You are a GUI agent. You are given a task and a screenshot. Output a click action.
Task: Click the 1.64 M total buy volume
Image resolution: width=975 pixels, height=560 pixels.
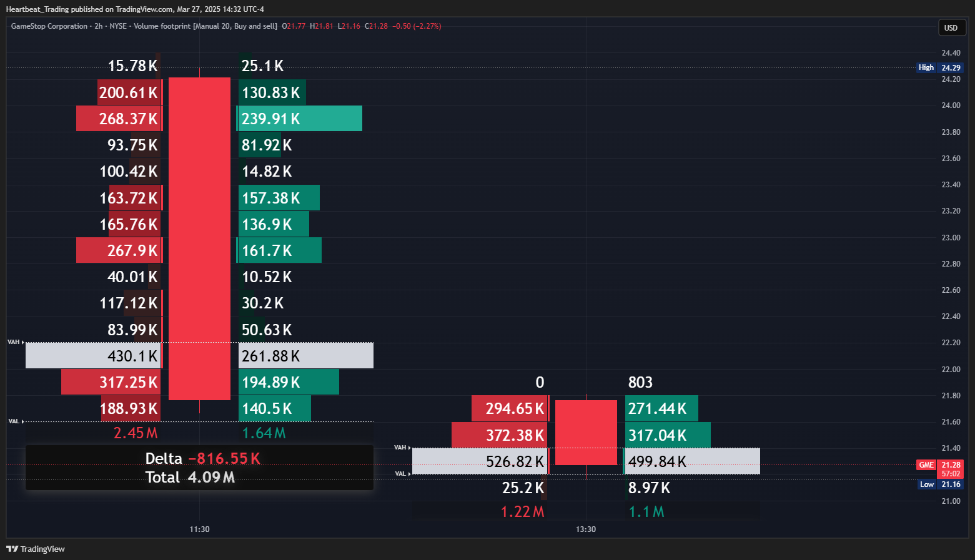(264, 433)
